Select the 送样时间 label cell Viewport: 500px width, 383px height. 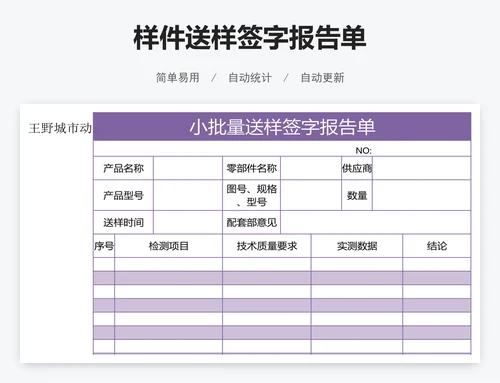123,222
